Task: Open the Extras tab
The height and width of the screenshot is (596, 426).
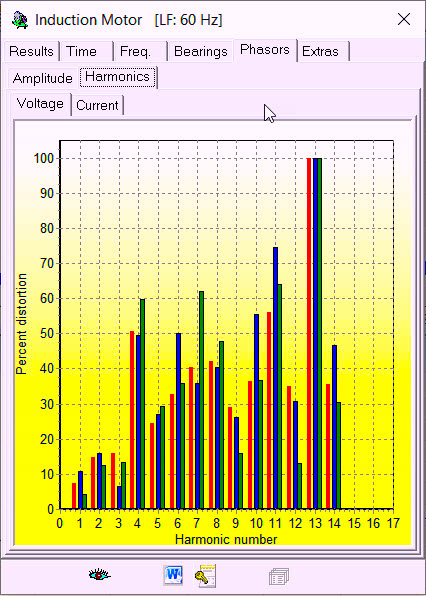Action: click(x=320, y=51)
